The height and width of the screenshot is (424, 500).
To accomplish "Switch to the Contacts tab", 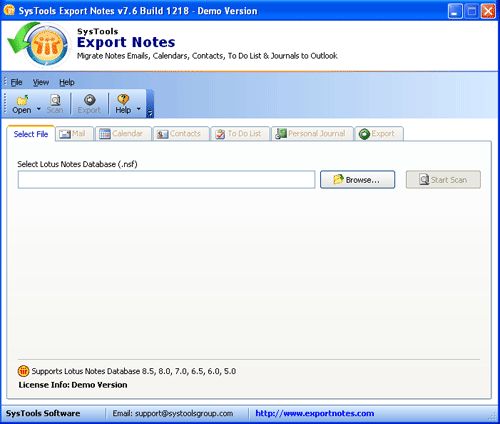I will pyautogui.click(x=181, y=134).
